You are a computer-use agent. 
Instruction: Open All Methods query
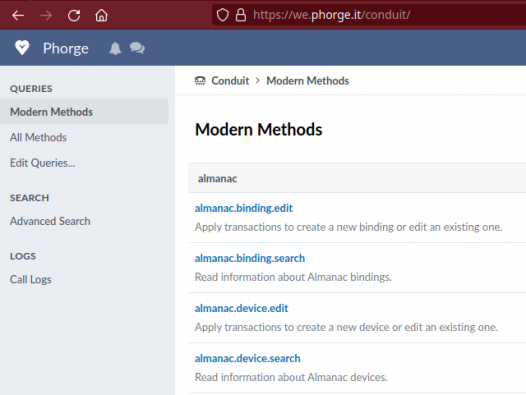click(38, 137)
